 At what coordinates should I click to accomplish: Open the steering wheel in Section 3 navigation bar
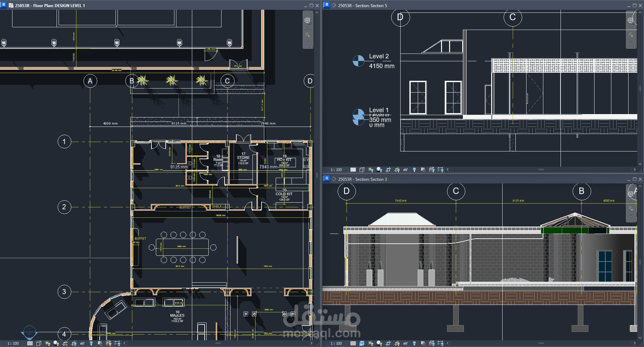point(631,194)
